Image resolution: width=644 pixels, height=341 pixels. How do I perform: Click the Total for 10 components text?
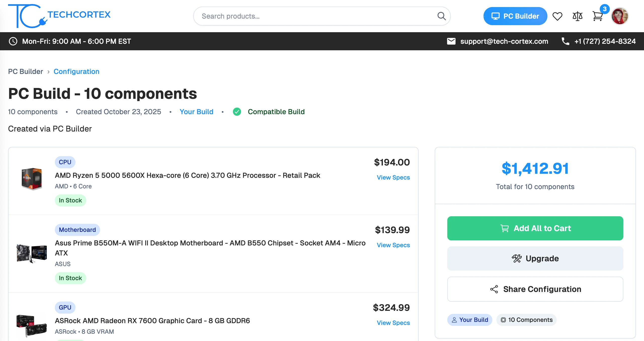click(x=535, y=187)
